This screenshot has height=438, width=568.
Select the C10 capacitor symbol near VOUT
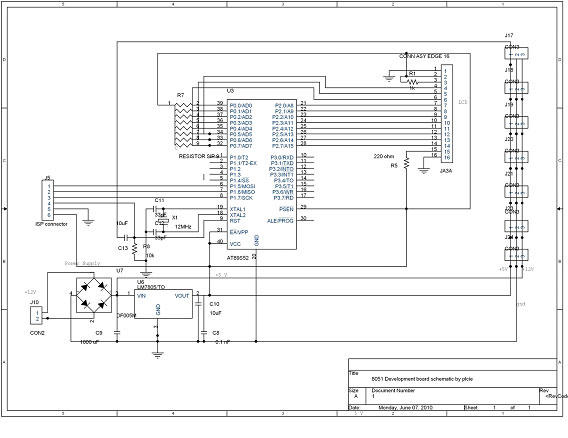pyautogui.click(x=198, y=304)
